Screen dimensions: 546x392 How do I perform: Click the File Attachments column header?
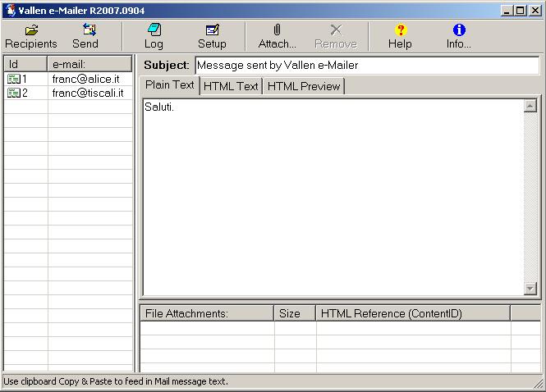click(x=207, y=313)
